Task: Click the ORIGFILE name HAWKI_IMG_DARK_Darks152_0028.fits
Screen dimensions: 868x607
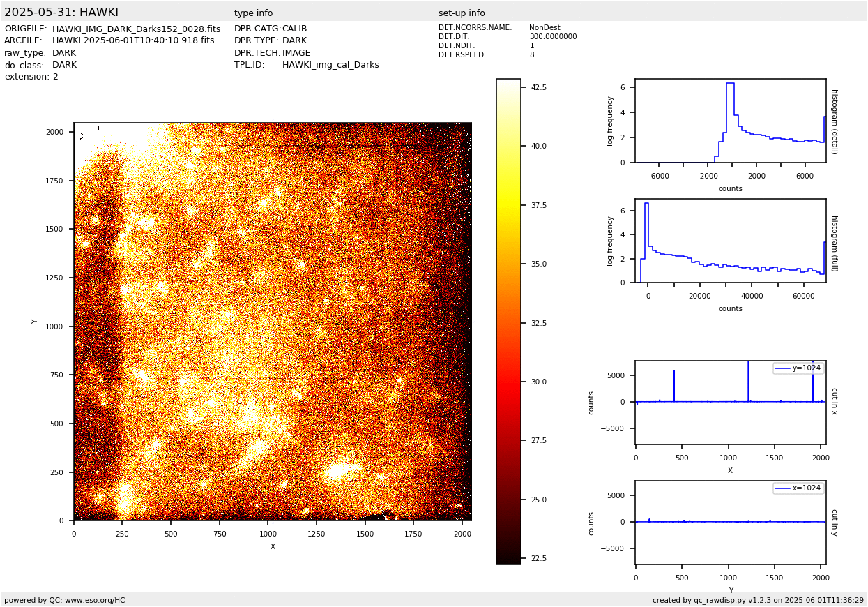Action: [x=136, y=29]
